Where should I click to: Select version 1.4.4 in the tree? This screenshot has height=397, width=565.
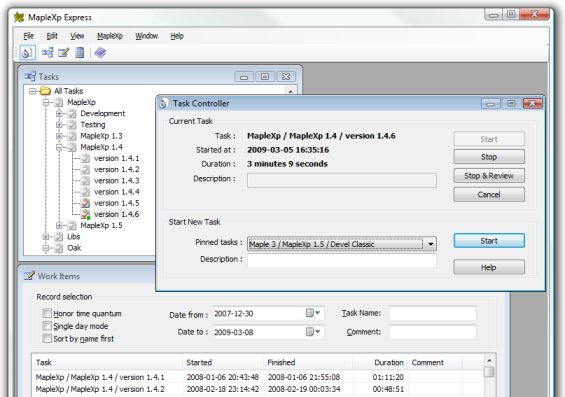pos(116,192)
